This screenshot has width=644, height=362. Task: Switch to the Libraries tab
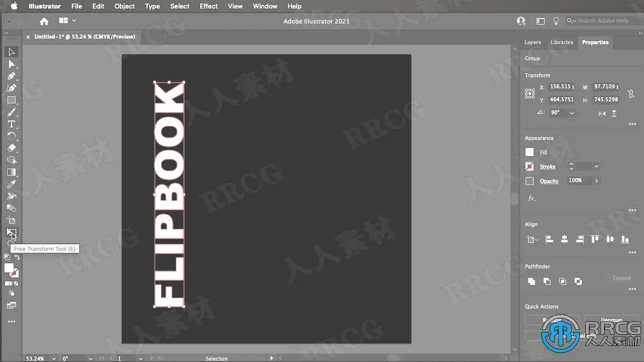click(561, 42)
